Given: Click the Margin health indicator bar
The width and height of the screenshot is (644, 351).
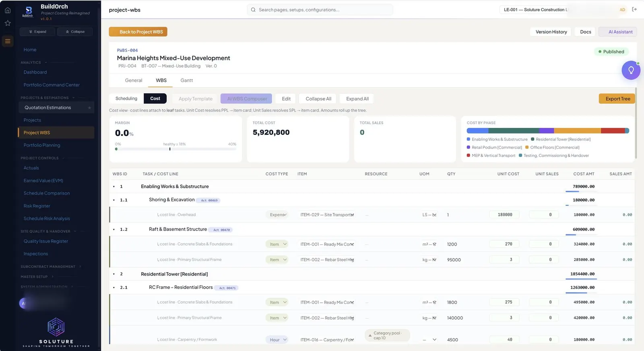Looking at the screenshot, I should click(x=175, y=149).
